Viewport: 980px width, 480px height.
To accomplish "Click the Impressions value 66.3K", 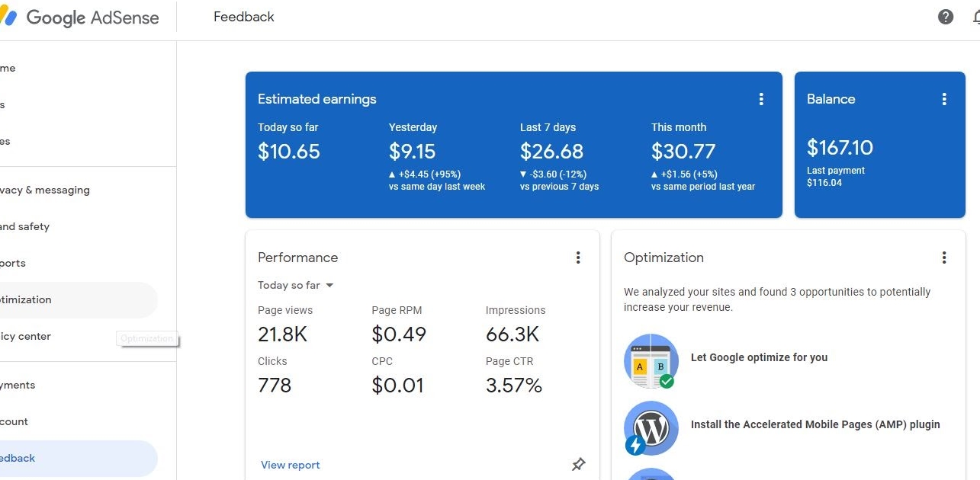I will pos(512,334).
